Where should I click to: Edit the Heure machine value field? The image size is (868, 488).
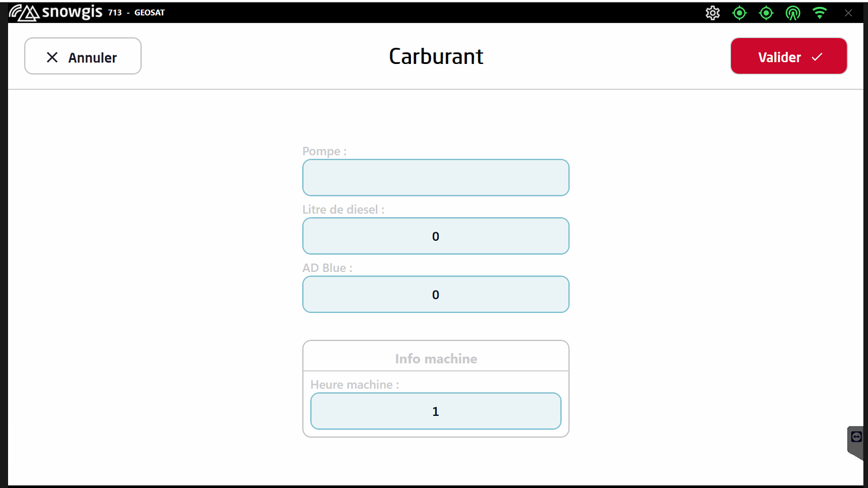(436, 411)
